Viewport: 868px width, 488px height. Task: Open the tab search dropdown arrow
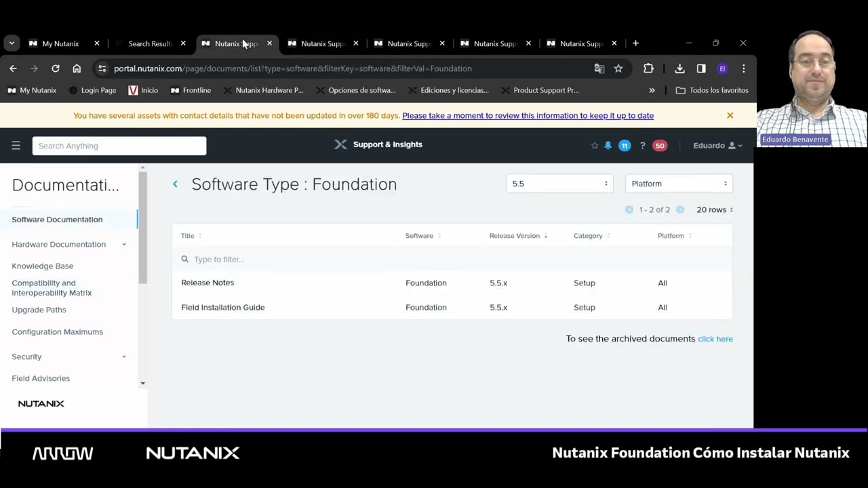pos(12,43)
